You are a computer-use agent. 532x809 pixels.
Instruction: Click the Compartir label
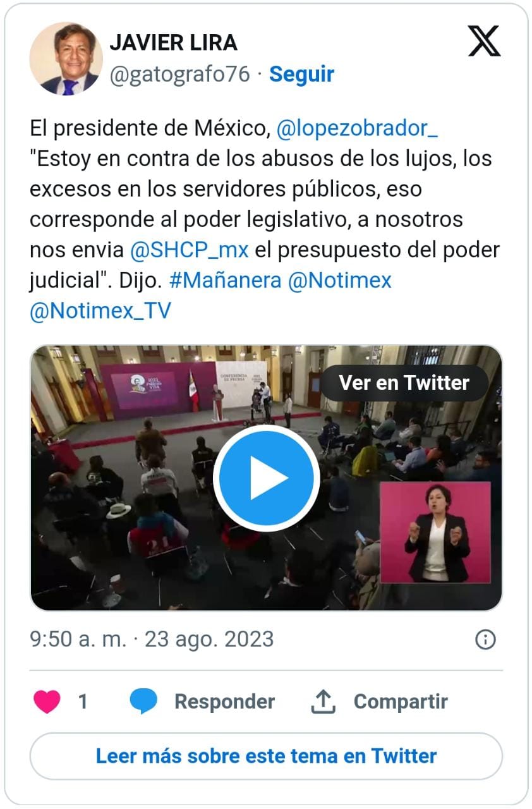pyautogui.click(x=401, y=702)
